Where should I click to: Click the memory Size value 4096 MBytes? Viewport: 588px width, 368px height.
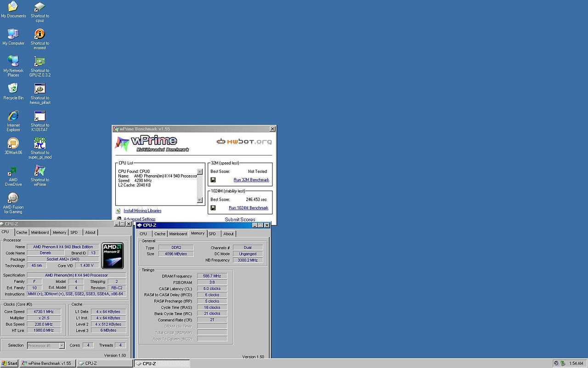[x=176, y=254]
